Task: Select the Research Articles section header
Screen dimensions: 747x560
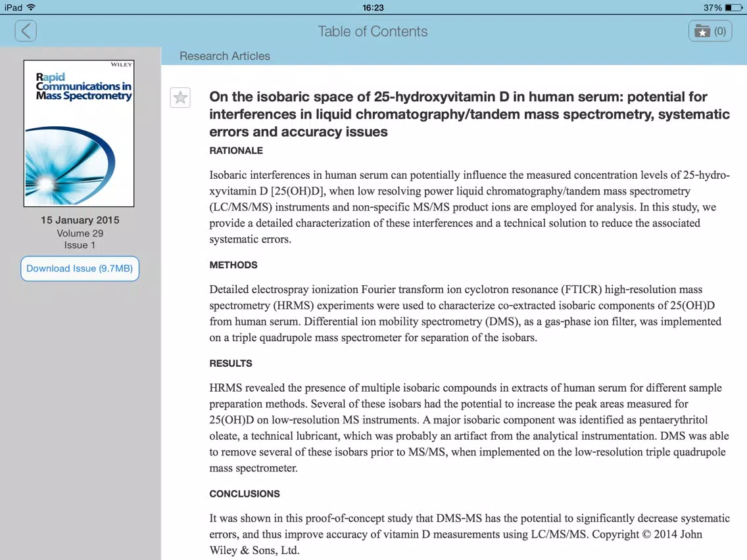Action: pos(224,56)
